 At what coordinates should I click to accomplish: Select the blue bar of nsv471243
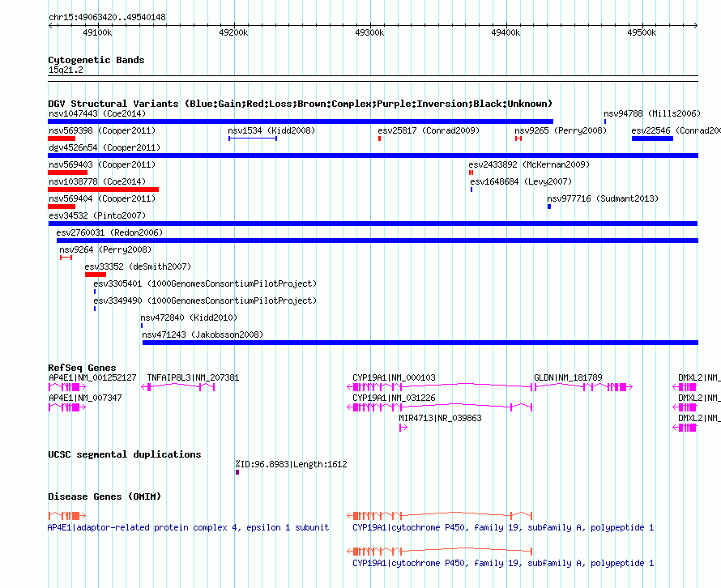point(420,343)
